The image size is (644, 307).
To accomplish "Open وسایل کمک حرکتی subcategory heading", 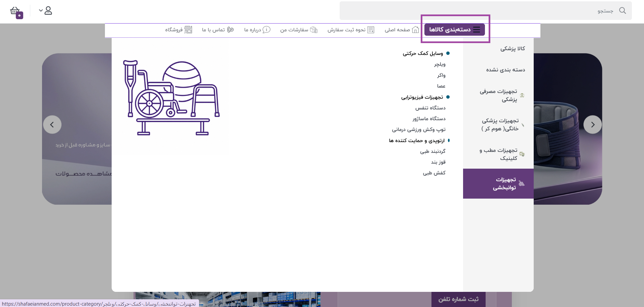I will tap(423, 53).
